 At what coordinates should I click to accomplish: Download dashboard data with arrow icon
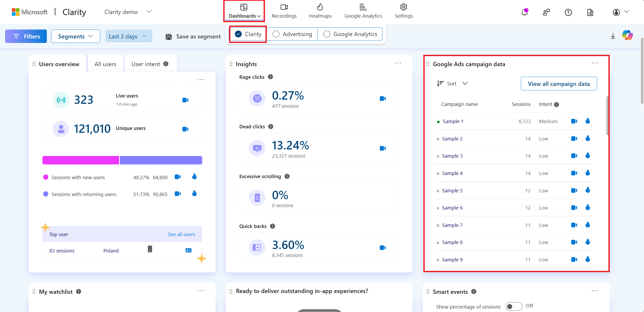tap(613, 36)
